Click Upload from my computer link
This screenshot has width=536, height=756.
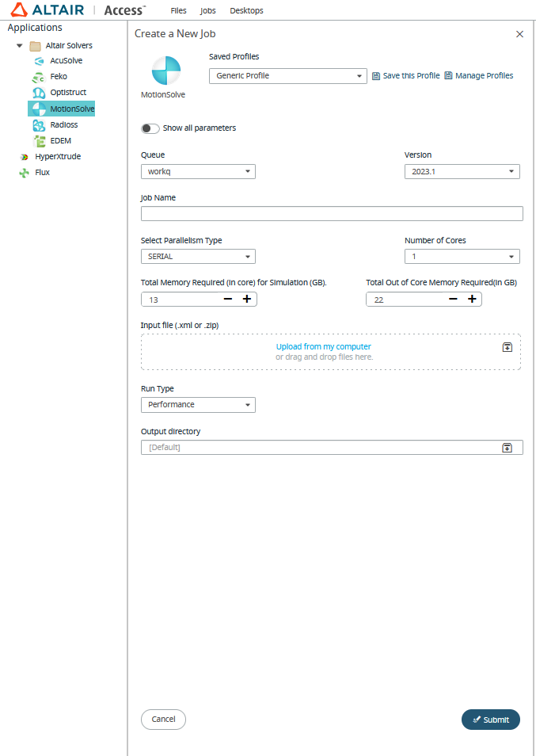(324, 346)
